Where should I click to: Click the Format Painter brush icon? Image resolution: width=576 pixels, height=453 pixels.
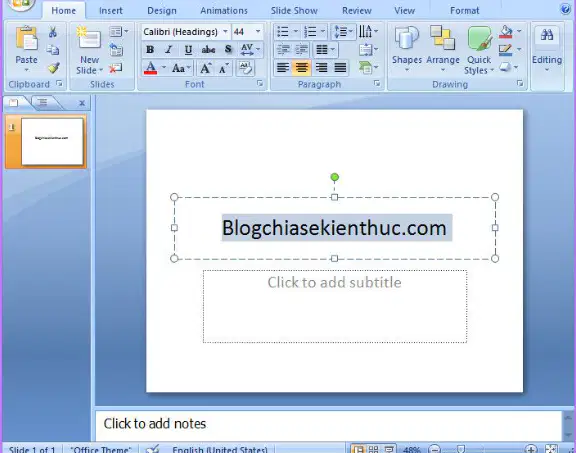pyautogui.click(x=54, y=68)
